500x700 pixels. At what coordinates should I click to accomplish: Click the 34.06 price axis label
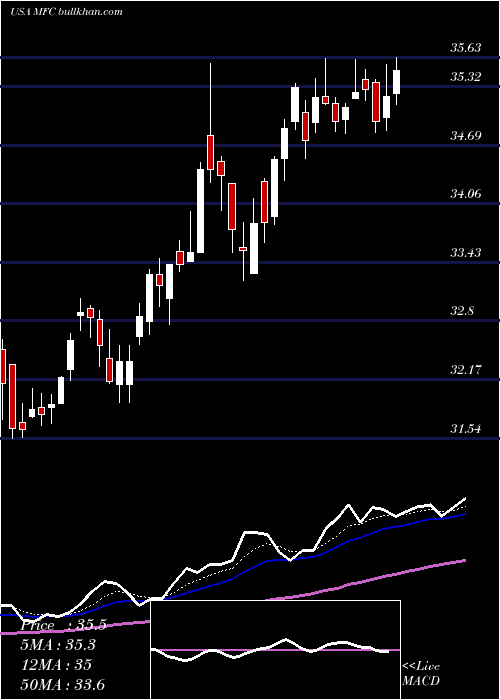[466, 194]
